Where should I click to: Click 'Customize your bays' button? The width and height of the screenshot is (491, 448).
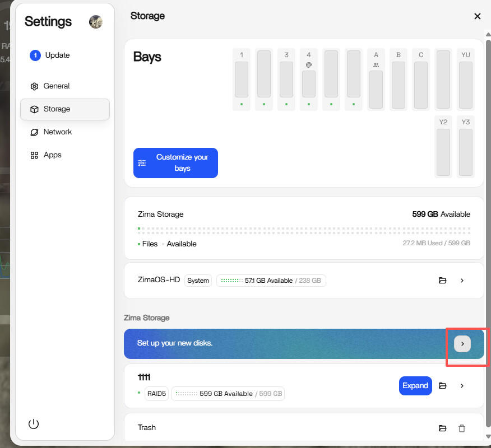(x=175, y=163)
